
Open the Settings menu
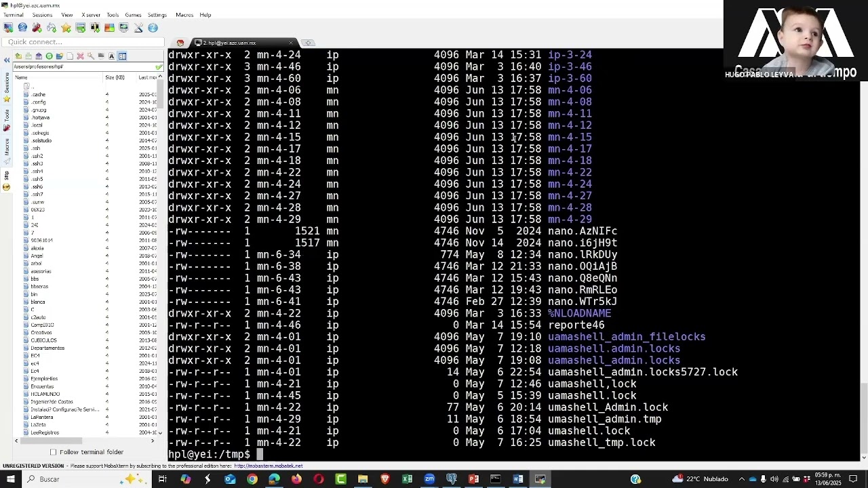coord(157,15)
